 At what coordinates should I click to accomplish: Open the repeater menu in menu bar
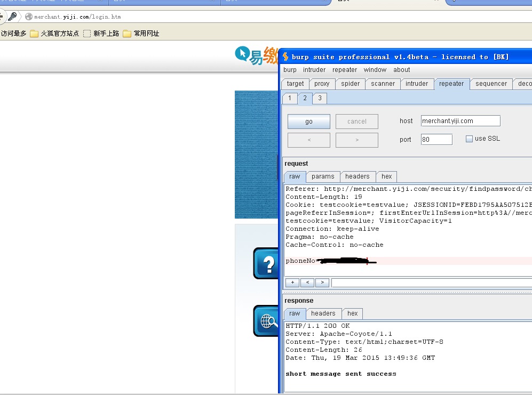pyautogui.click(x=345, y=70)
